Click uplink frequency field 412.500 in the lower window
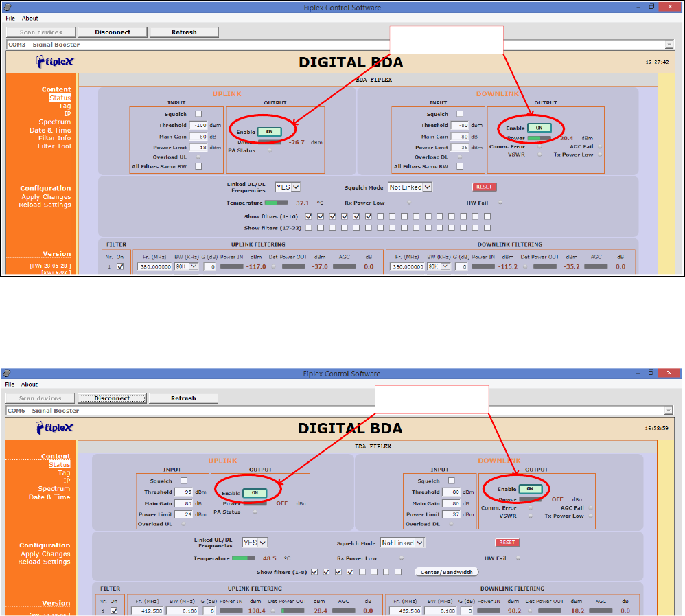The height and width of the screenshot is (616, 685). (148, 611)
